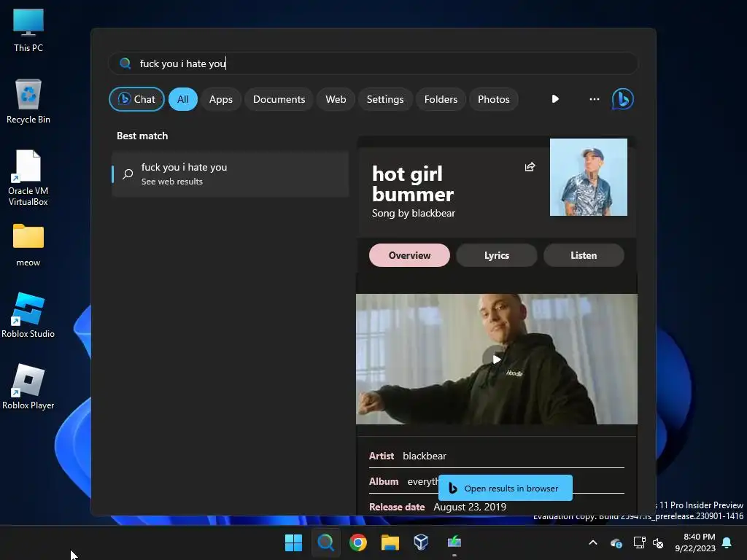Viewport: 747px width, 560px height.
Task: Click the blackbear album art thumbnail
Action: click(x=589, y=177)
